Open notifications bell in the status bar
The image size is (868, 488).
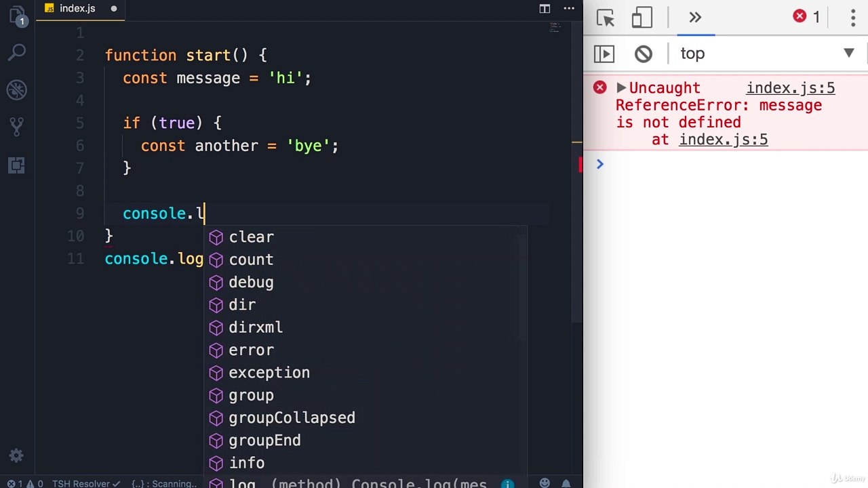point(566,483)
